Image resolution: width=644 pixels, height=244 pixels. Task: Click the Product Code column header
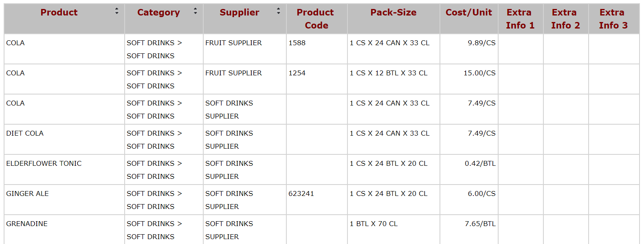(x=316, y=18)
